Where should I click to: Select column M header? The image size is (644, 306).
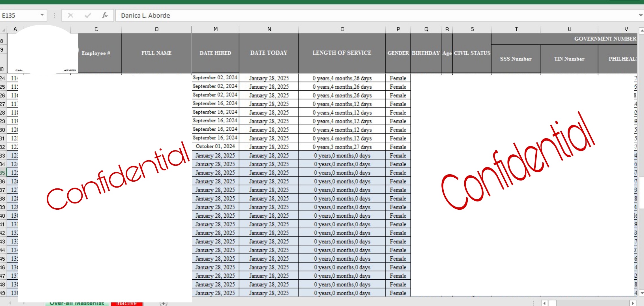pos(215,29)
